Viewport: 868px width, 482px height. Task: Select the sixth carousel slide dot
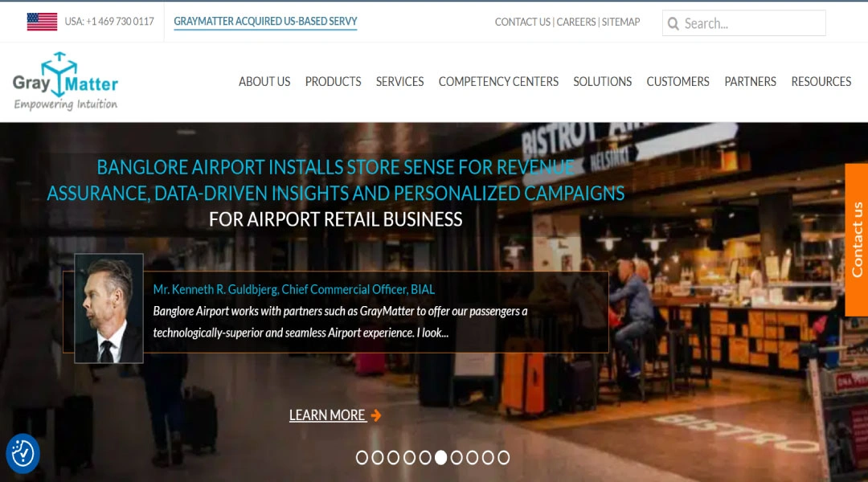pos(440,458)
